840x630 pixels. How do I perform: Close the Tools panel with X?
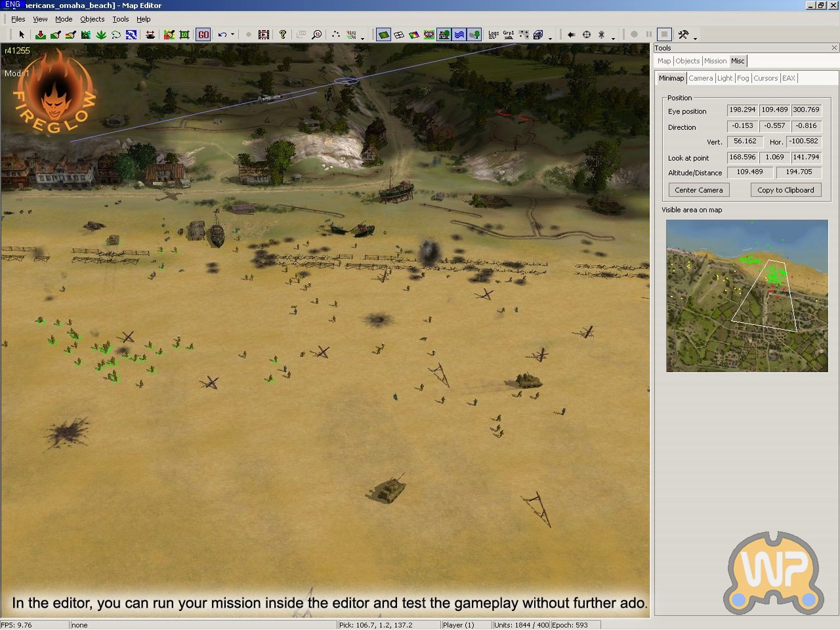coord(834,48)
